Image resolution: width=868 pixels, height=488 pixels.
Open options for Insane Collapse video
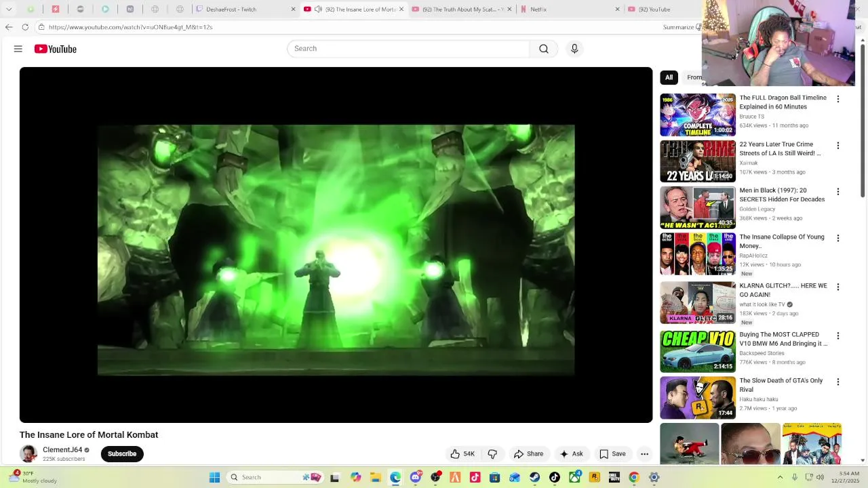(x=837, y=239)
